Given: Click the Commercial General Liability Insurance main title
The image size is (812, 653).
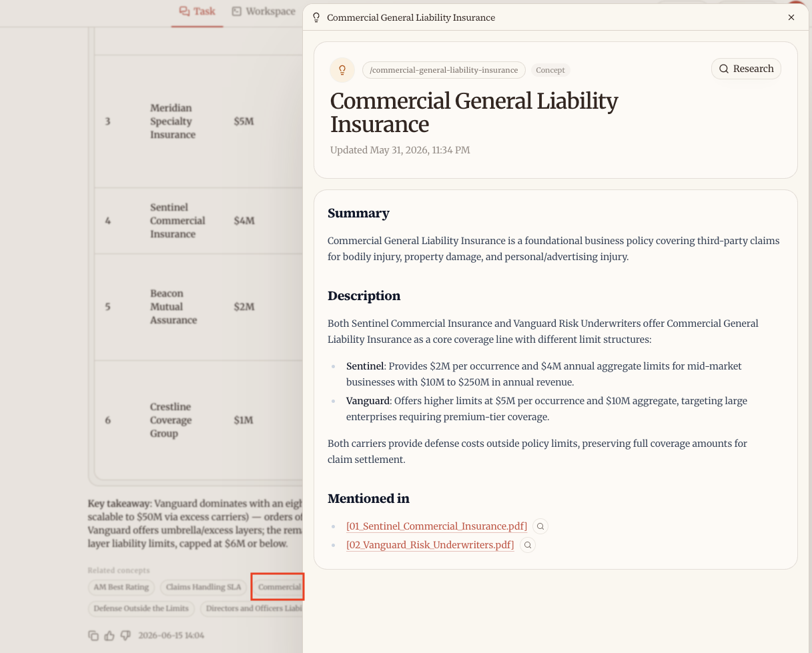Looking at the screenshot, I should pyautogui.click(x=474, y=113).
